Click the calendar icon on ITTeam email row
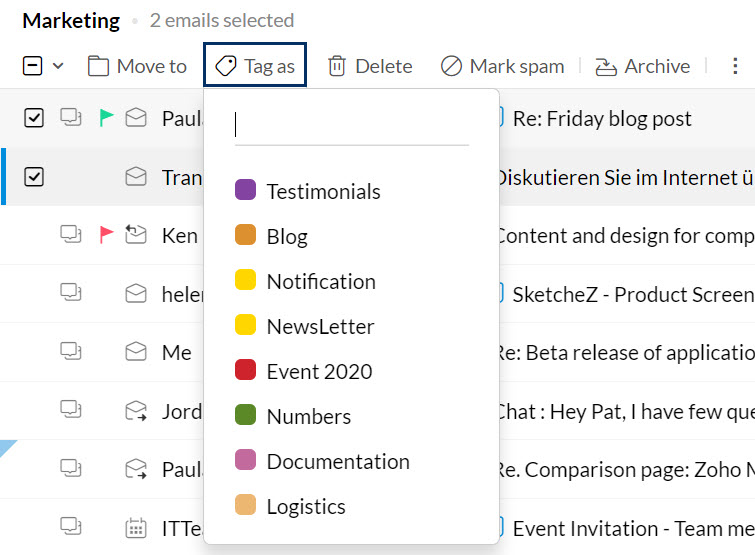Image resolution: width=755 pixels, height=555 pixels. (135, 526)
